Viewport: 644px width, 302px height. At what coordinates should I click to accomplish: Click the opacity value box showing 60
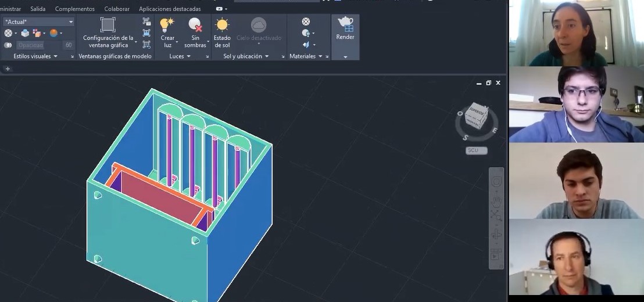tap(68, 45)
